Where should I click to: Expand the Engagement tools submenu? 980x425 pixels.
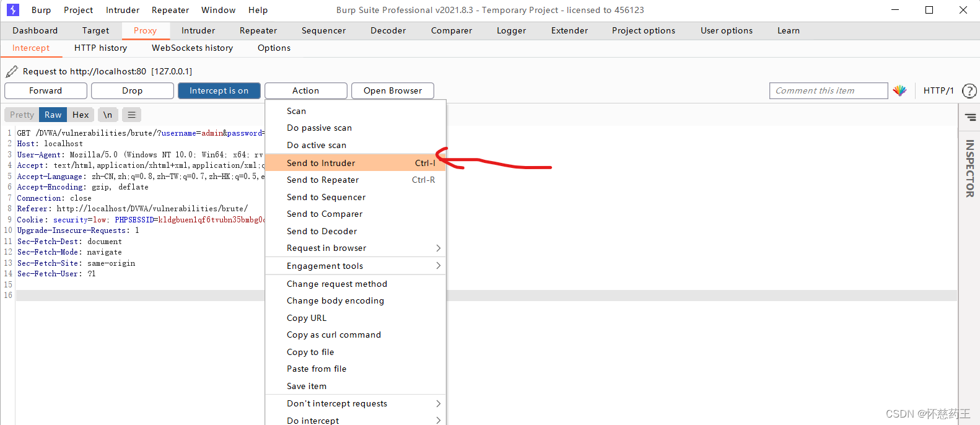(x=356, y=266)
